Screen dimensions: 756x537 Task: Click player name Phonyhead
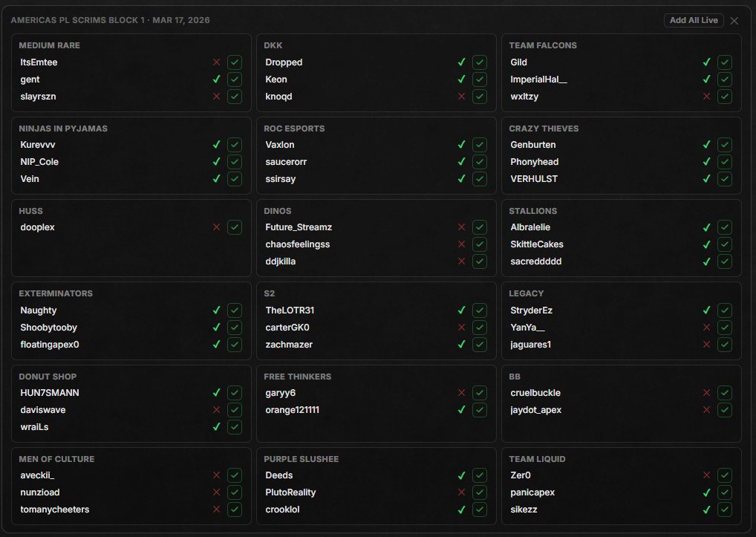click(534, 162)
